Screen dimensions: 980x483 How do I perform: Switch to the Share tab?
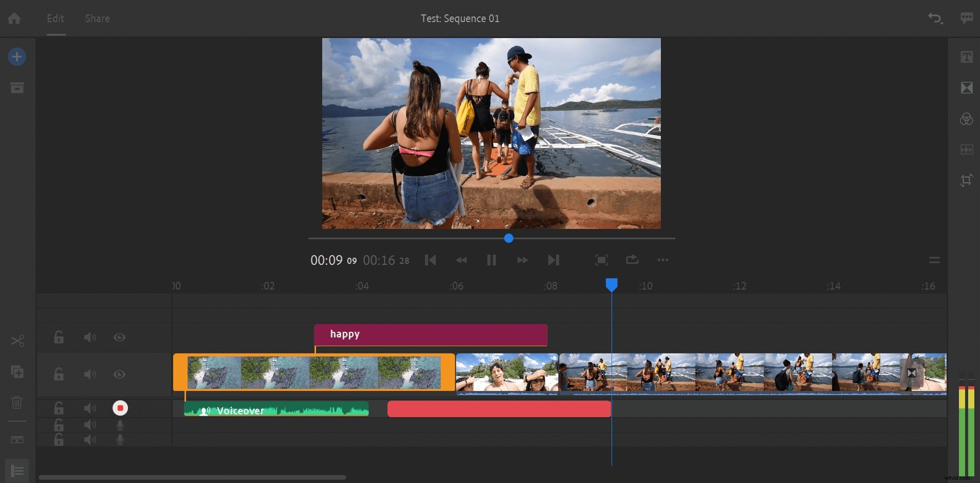click(97, 18)
